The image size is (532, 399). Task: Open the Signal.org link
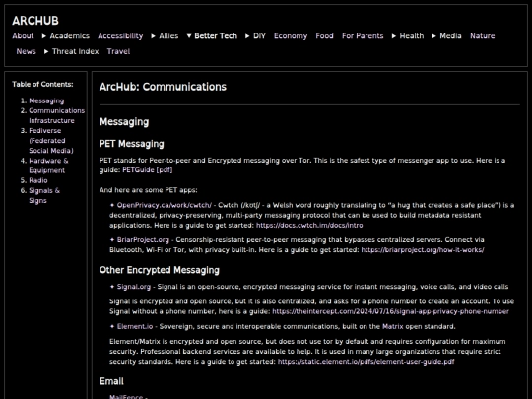[x=134, y=287]
